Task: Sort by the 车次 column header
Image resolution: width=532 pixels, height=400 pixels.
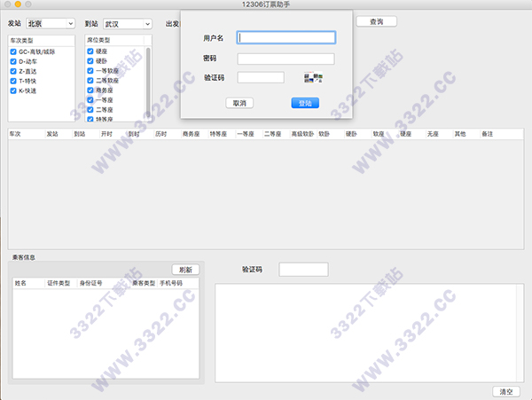Action: 27,134
